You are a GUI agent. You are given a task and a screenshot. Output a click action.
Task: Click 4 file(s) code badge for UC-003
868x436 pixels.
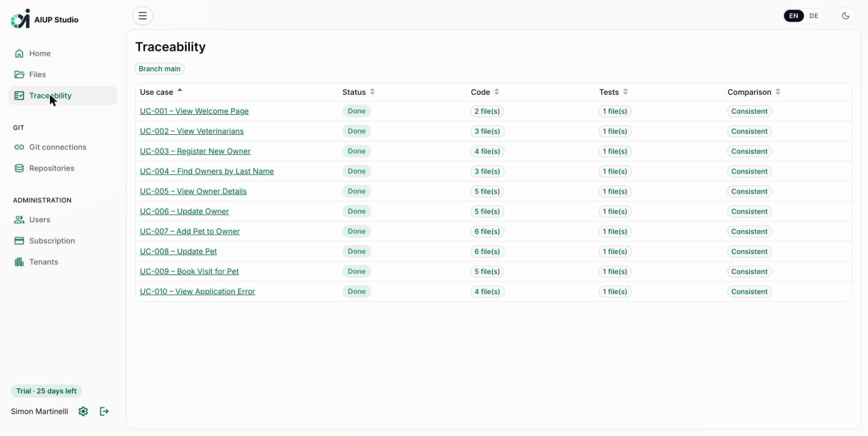pyautogui.click(x=487, y=151)
